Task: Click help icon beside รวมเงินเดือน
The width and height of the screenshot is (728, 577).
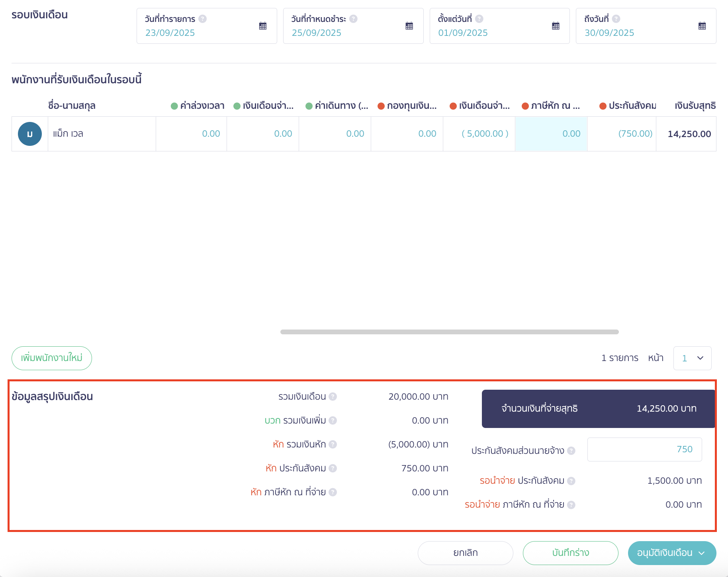Action: (x=333, y=396)
